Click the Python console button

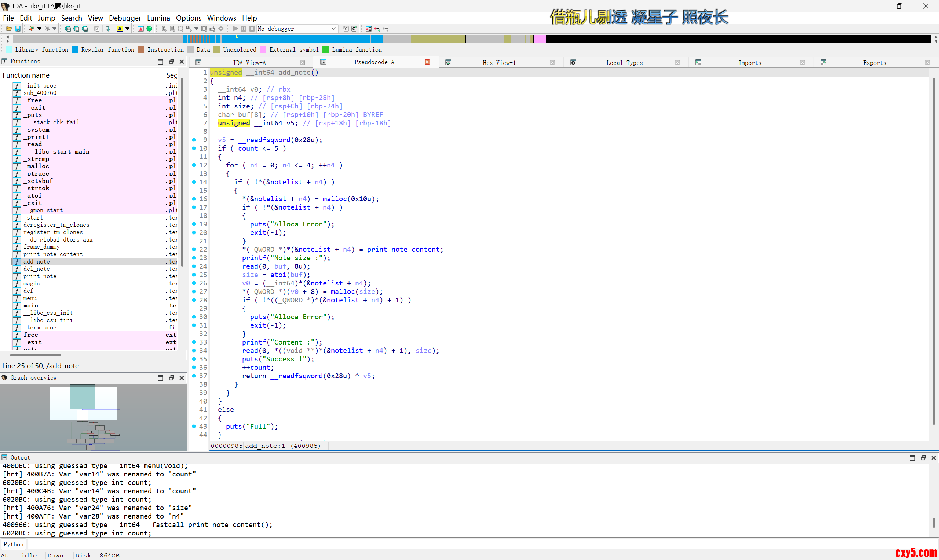14,544
